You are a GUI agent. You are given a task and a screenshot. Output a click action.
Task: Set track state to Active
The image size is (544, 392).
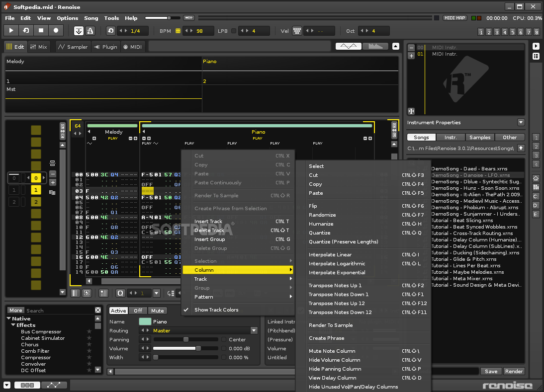click(x=118, y=311)
